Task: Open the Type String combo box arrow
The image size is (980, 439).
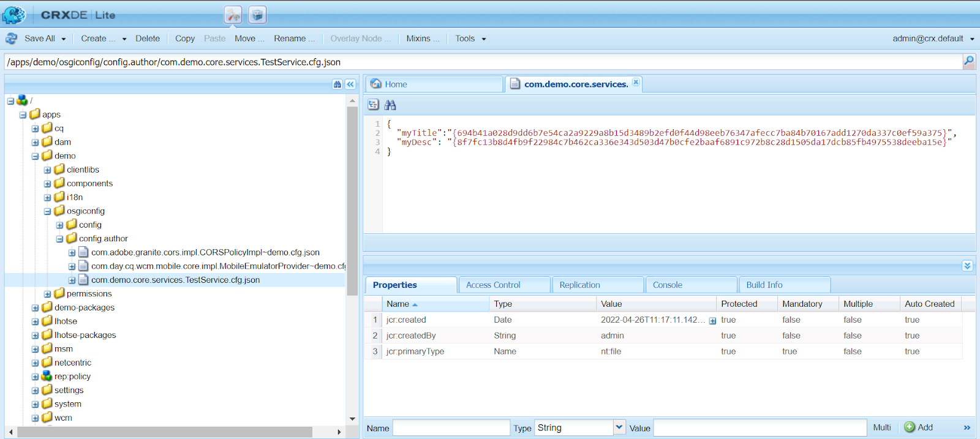Action: click(619, 427)
